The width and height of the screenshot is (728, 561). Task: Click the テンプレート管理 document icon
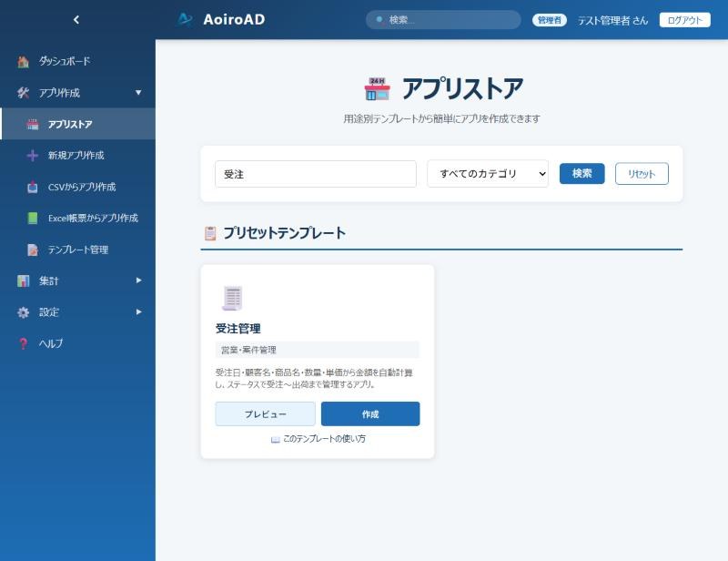[x=33, y=250]
